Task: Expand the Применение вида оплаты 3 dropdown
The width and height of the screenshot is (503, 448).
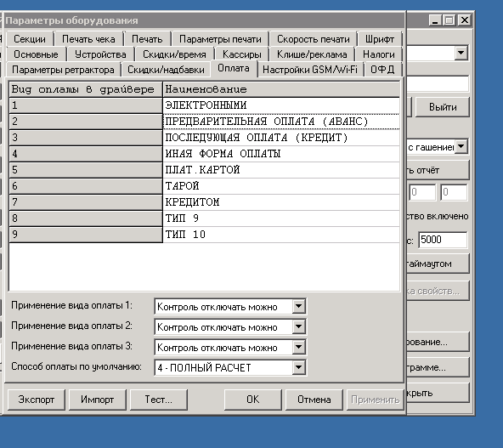Action: 298,347
